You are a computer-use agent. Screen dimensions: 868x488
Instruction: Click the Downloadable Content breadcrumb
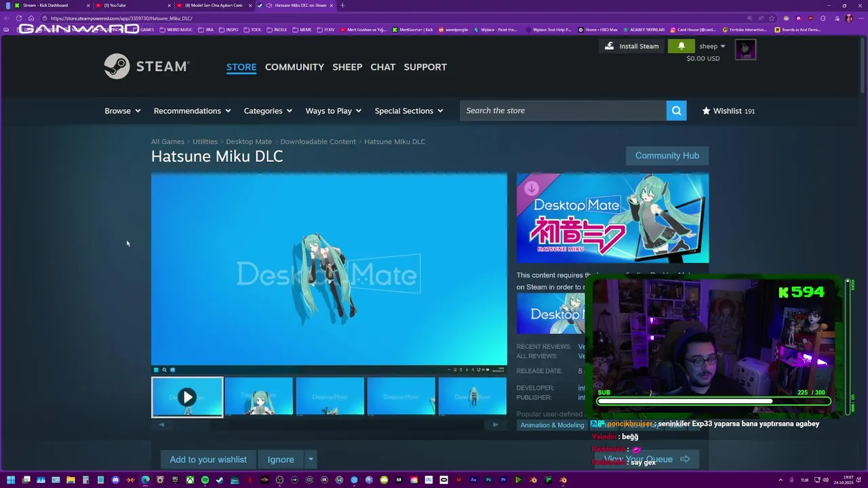(x=318, y=142)
